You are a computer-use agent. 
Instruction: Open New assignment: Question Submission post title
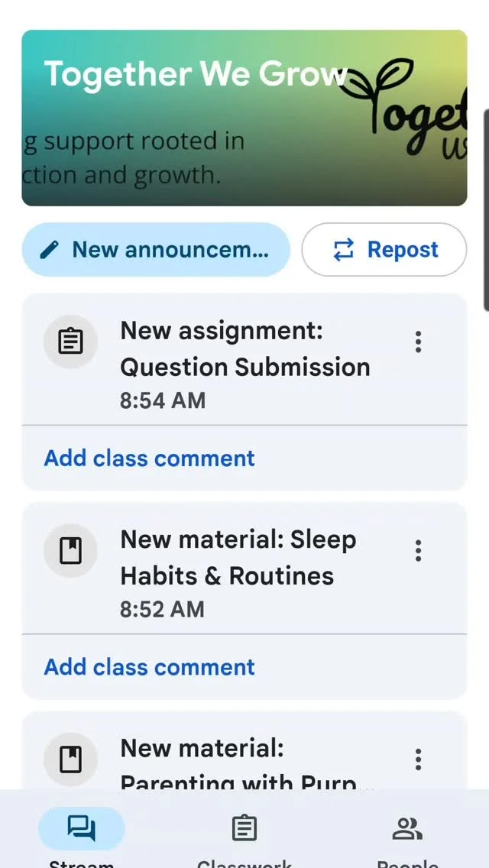coord(244,349)
